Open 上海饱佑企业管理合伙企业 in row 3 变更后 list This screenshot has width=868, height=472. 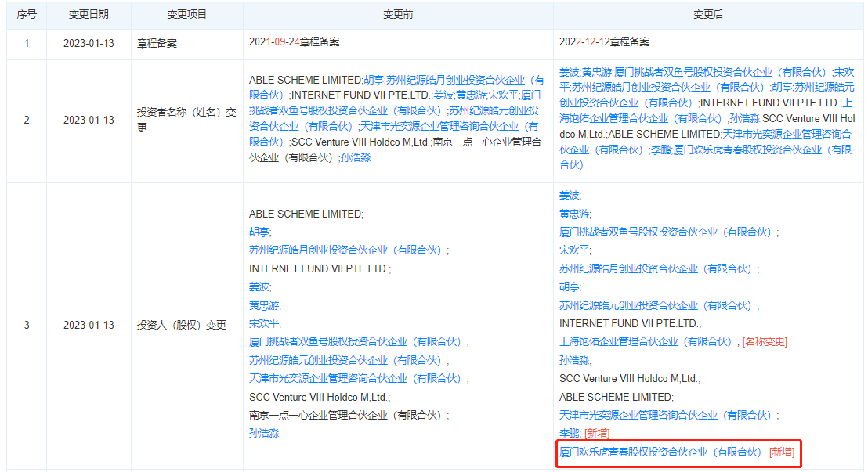[646, 342]
